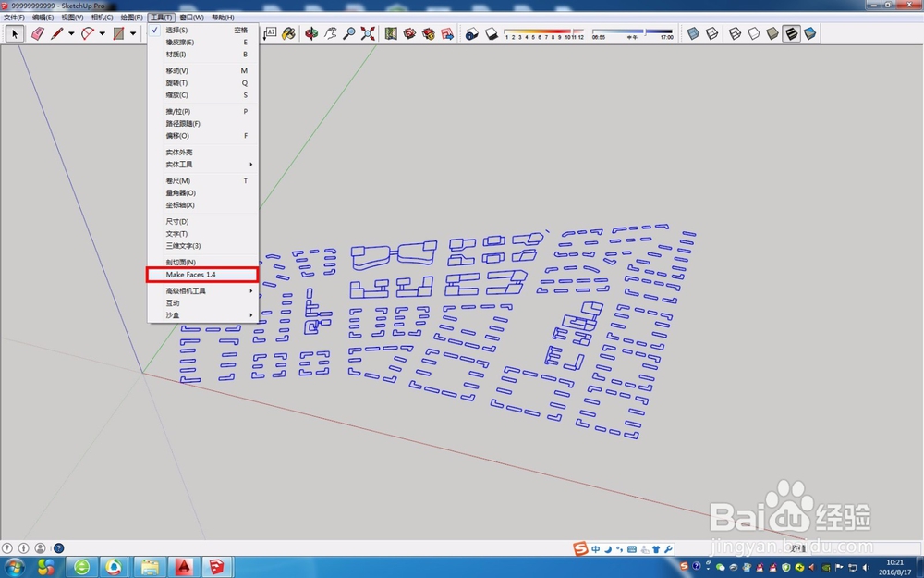Expand the 沙盒 submenu
This screenshot has height=578, width=924.
click(x=202, y=315)
